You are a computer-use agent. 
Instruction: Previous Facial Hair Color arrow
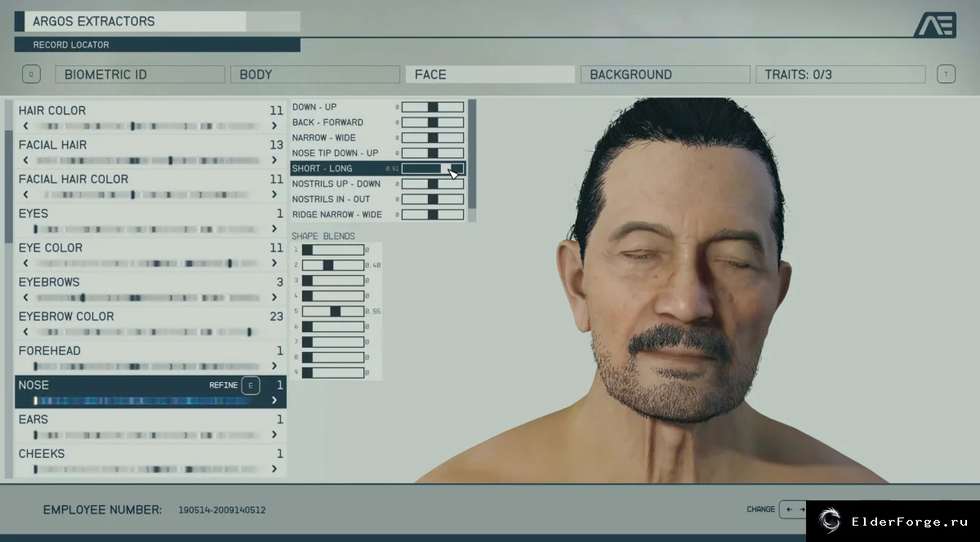26,194
